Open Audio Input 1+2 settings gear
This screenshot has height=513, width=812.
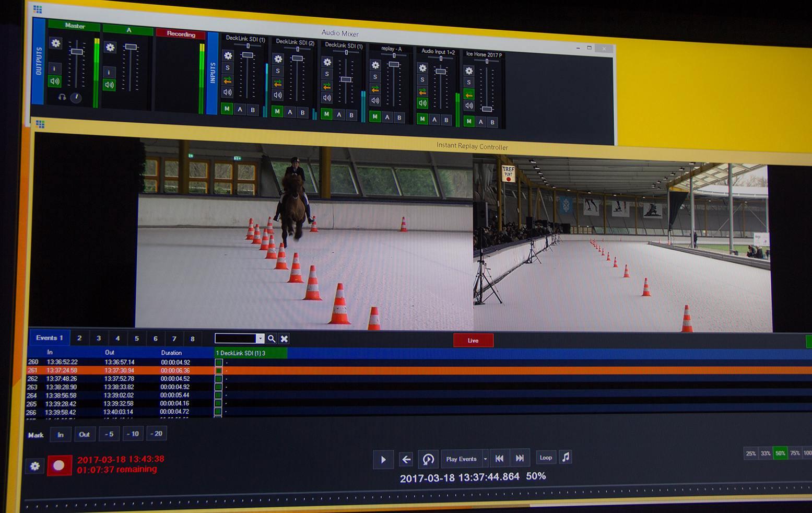(423, 68)
